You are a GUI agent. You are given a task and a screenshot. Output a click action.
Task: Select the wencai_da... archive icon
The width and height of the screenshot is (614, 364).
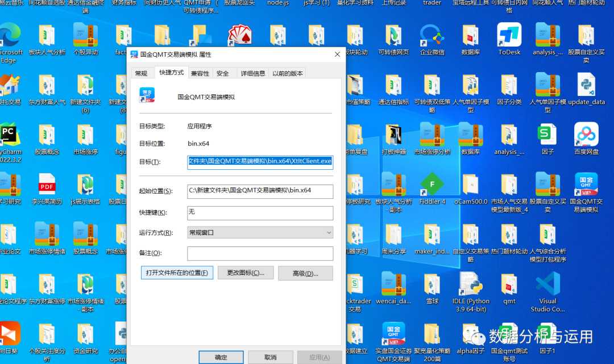[393, 288]
